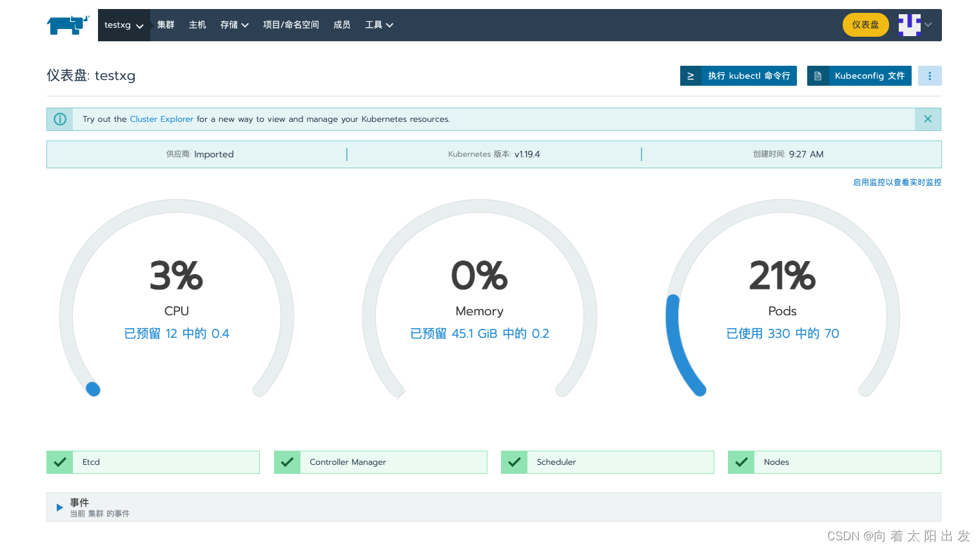Viewport: 980px width, 548px height.
Task: Click the yellow 仪表盘 button
Action: [x=865, y=25]
